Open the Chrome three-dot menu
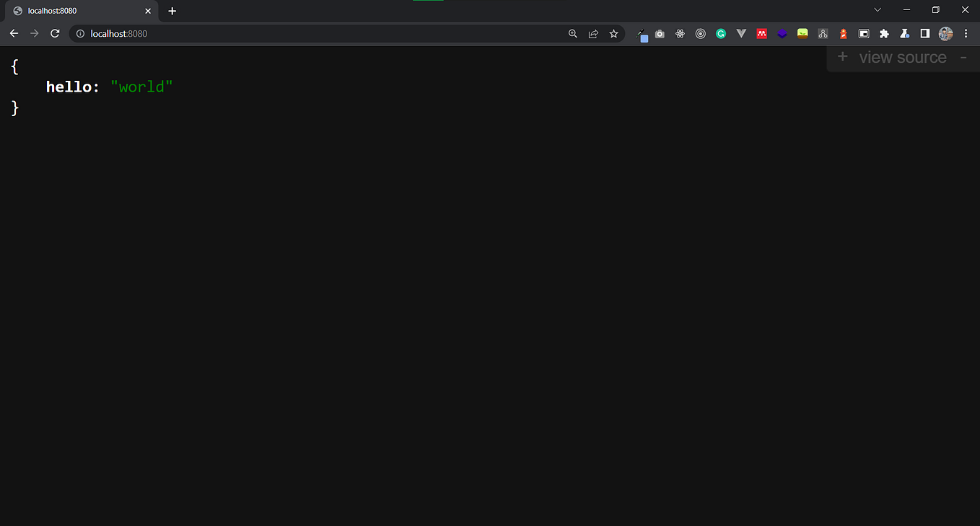 [966, 33]
